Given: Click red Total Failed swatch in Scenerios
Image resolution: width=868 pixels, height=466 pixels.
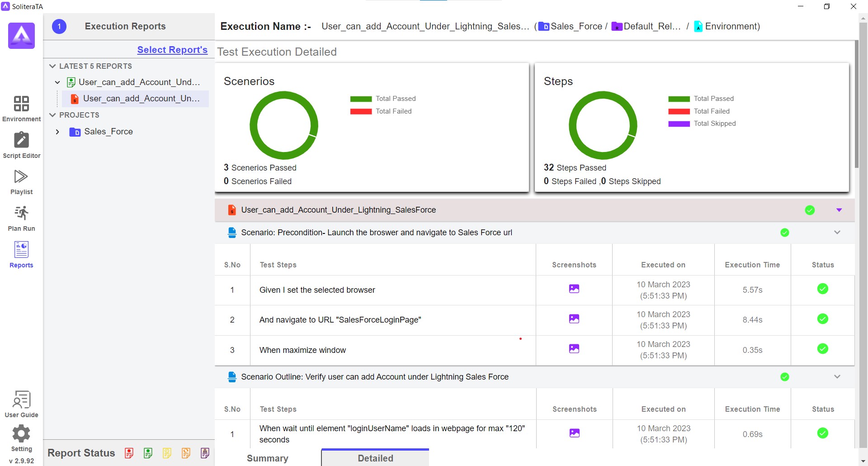Looking at the screenshot, I should pos(361,111).
